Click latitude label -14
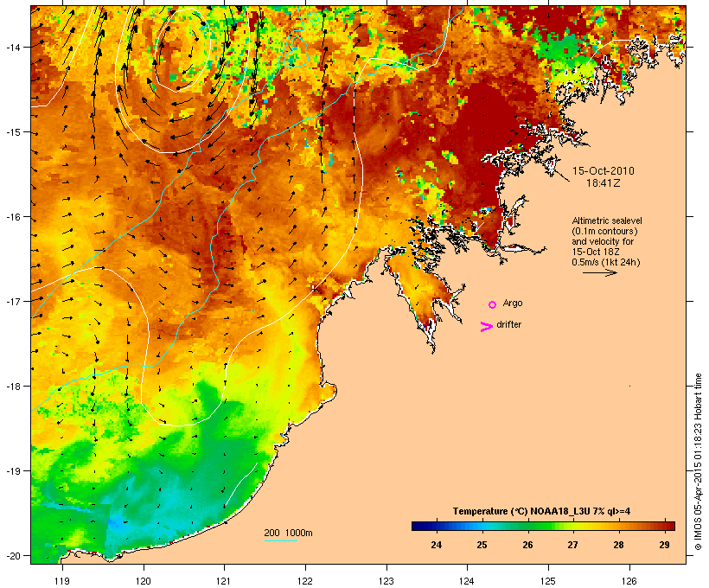 tap(13, 47)
